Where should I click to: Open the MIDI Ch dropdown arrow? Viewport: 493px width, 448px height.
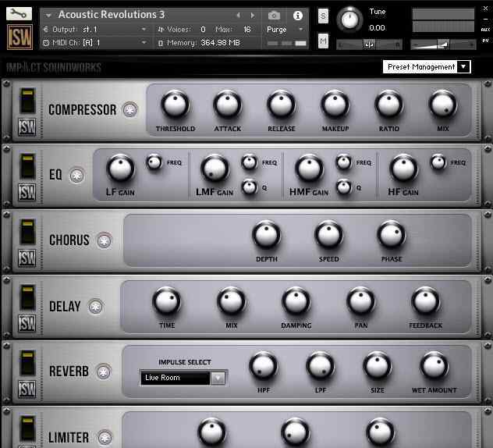(x=144, y=42)
